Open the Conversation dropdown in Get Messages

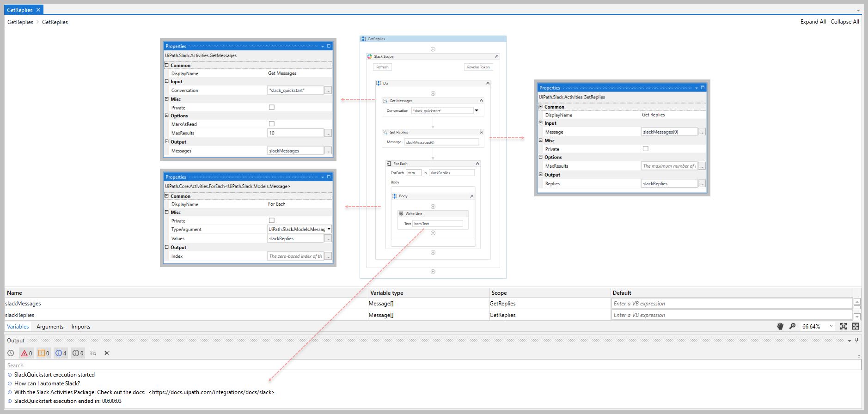coord(477,110)
